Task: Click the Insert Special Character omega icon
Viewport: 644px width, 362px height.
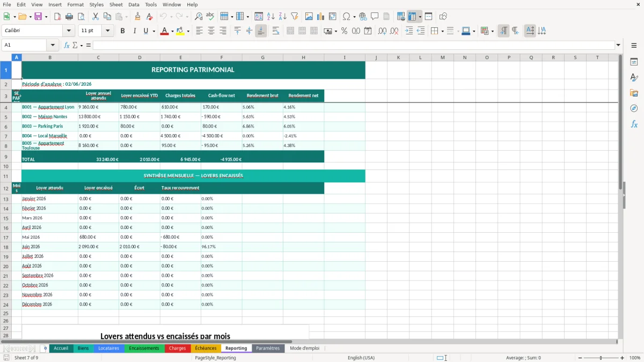Action: pos(346,17)
